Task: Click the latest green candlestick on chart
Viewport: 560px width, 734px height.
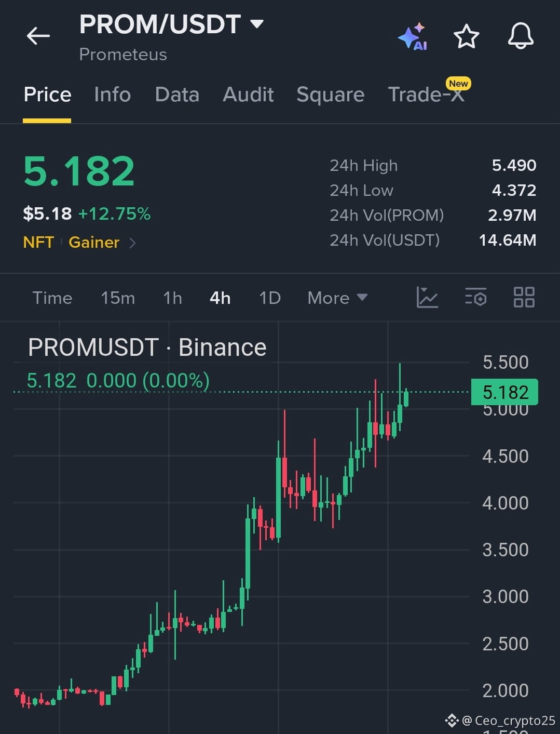Action: [406, 398]
